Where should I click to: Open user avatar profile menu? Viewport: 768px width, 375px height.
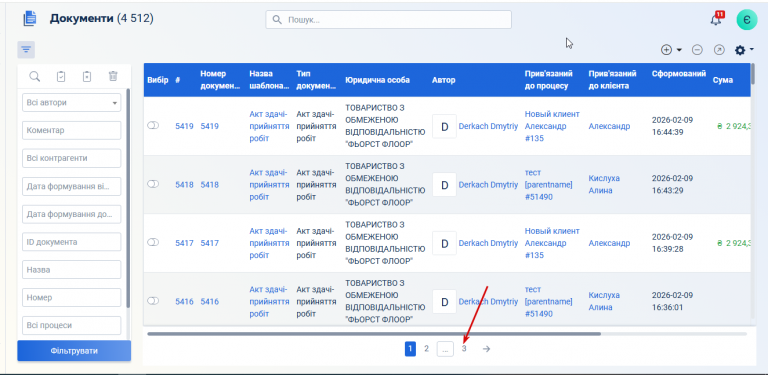(746, 20)
